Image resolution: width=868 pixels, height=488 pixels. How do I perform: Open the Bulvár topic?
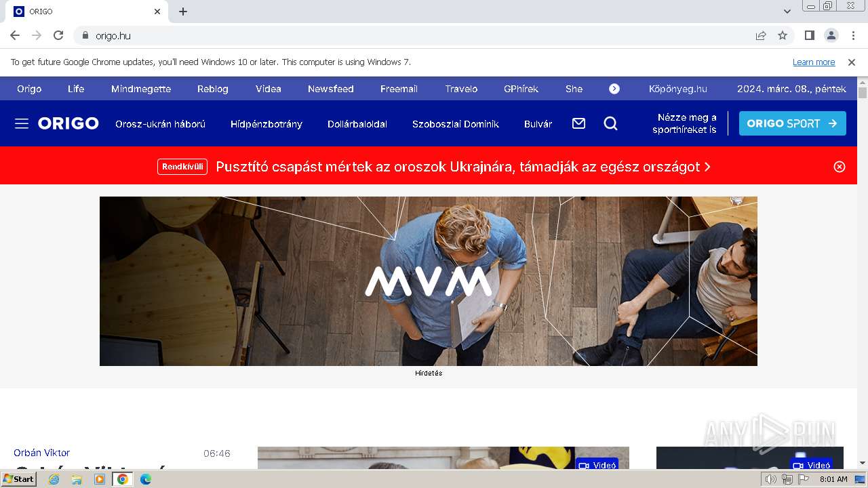[538, 124]
